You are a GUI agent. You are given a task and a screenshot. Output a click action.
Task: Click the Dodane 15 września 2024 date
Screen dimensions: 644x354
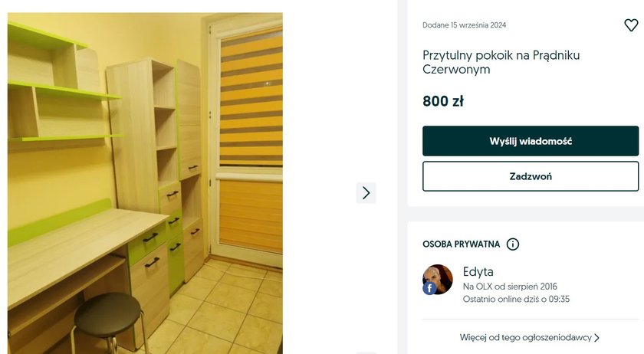(x=464, y=25)
